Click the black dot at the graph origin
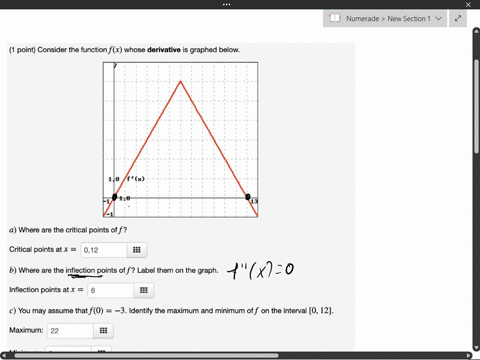 coord(114,197)
